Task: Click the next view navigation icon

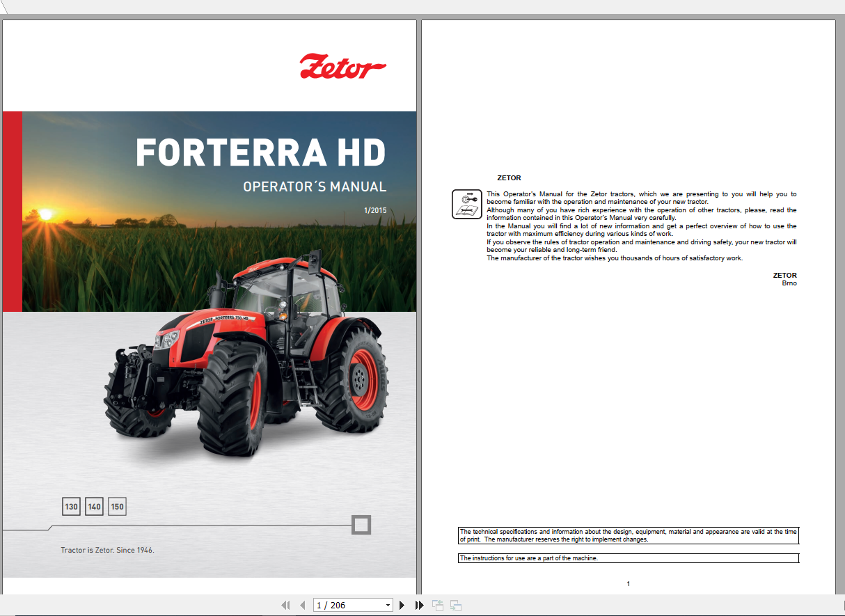Action: pos(456,606)
